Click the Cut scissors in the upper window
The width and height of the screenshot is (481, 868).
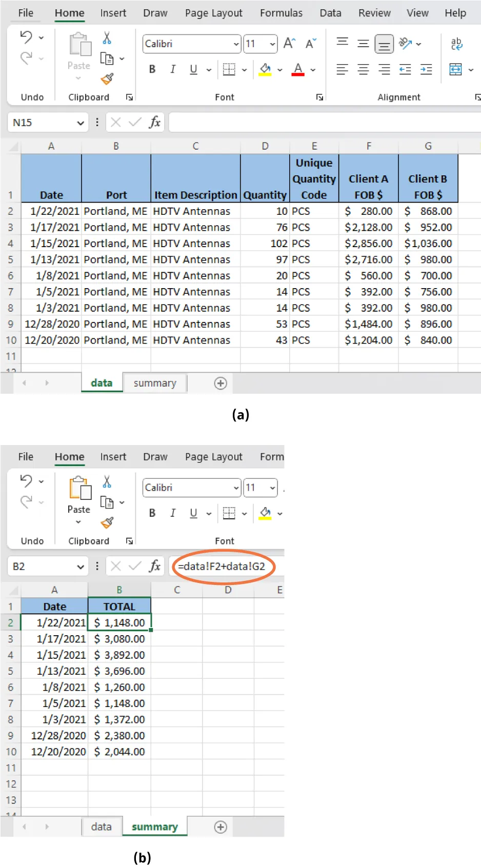107,37
